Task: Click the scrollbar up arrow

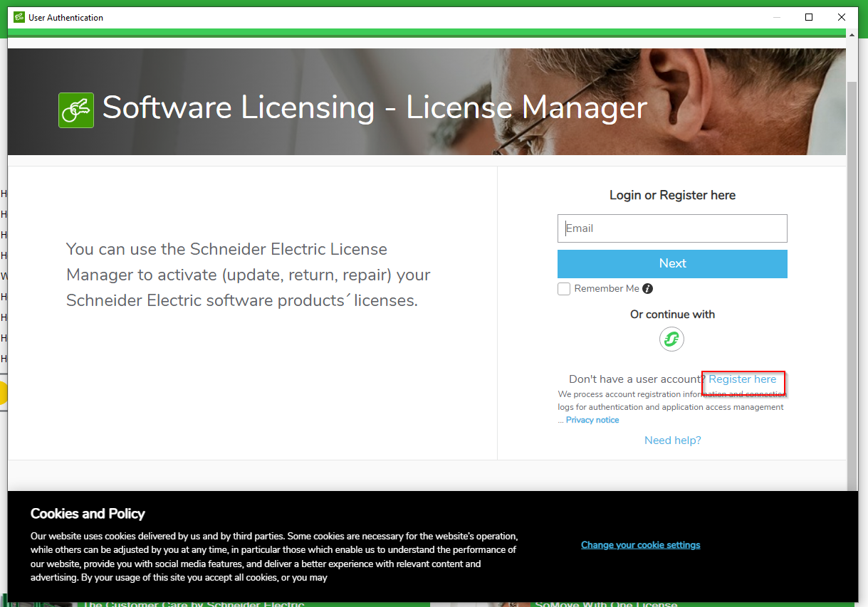Action: tap(852, 34)
